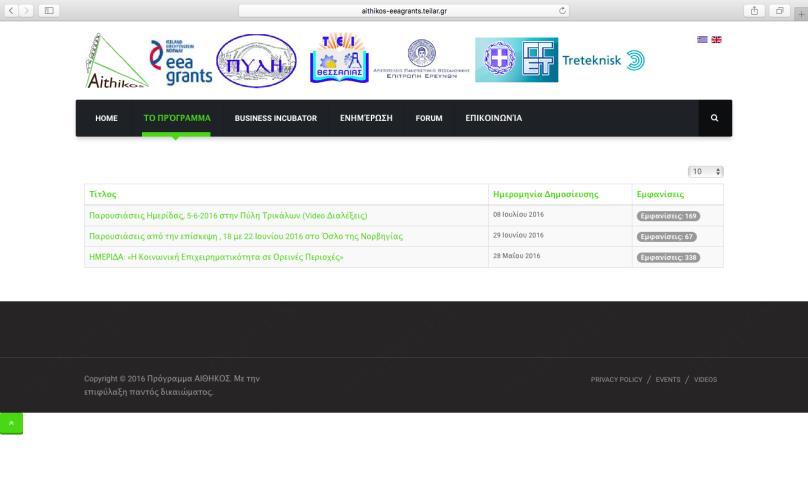Screen dimensions: 808x504
Task: Open article ΗΜΕΡΙΔΑ Κοινωνική Επιχειρηματικότητα
Action: [216, 257]
